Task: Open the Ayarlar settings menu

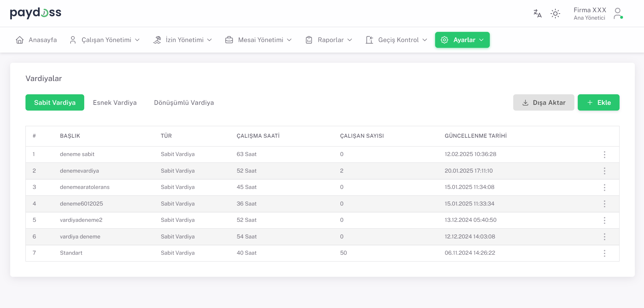Action: point(462,40)
